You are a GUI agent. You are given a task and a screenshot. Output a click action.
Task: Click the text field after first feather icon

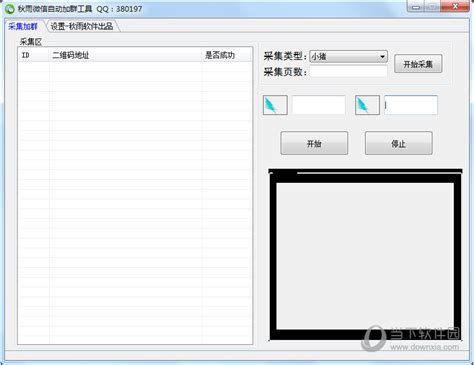pyautogui.click(x=319, y=105)
